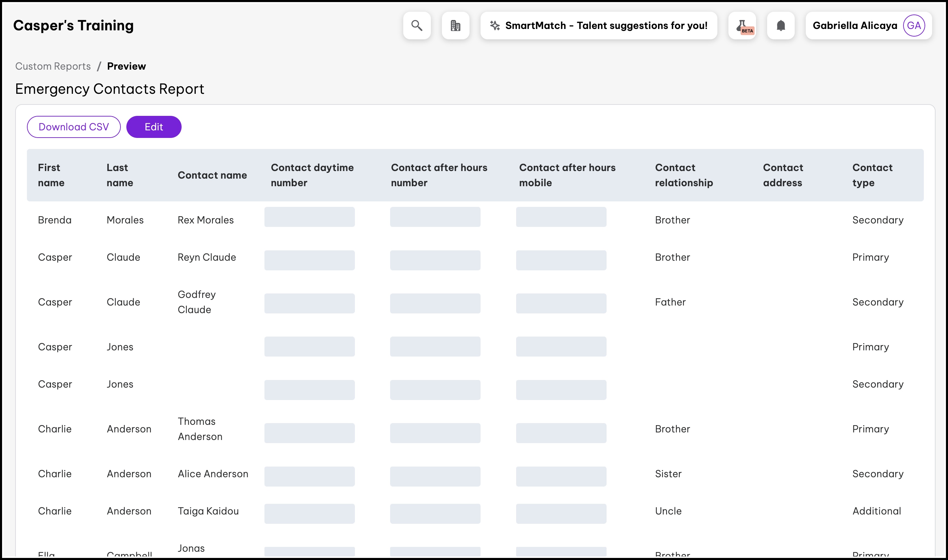948x560 pixels.
Task: Click the SmartMatch sparkle icon
Action: coord(495,26)
